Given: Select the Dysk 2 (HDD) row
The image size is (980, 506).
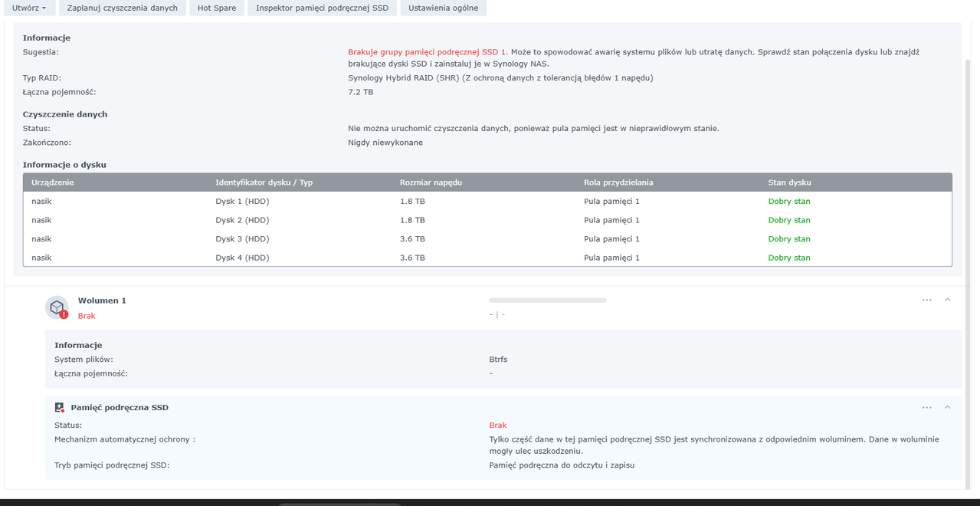Looking at the screenshot, I should (487, 220).
